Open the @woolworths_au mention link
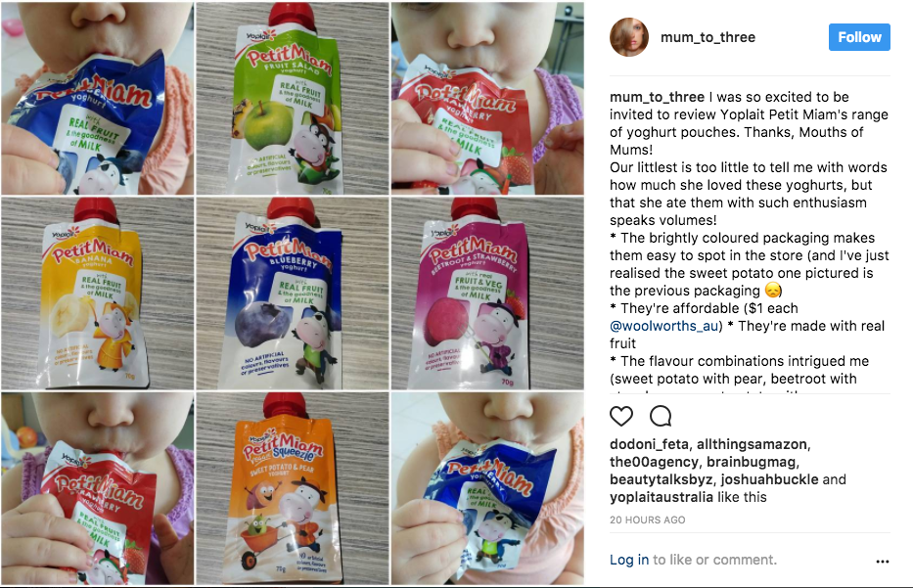This screenshot has width=913, height=588. click(663, 326)
